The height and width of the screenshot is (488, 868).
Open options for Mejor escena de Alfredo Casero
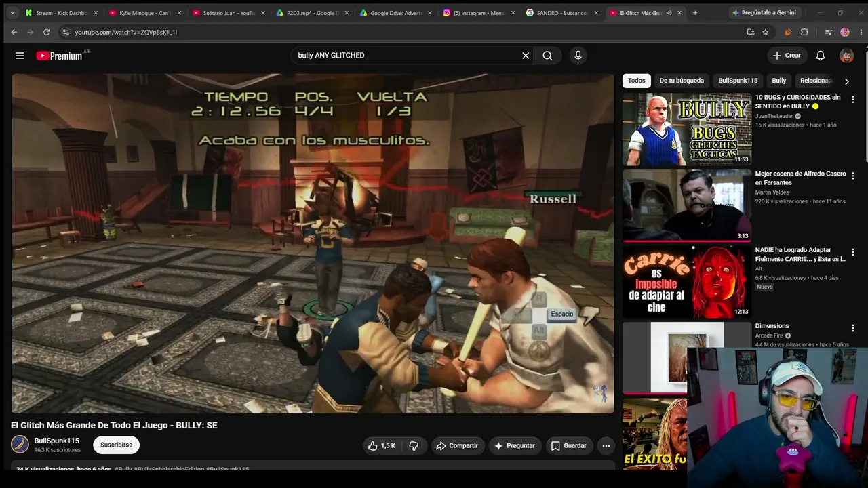coord(853,176)
